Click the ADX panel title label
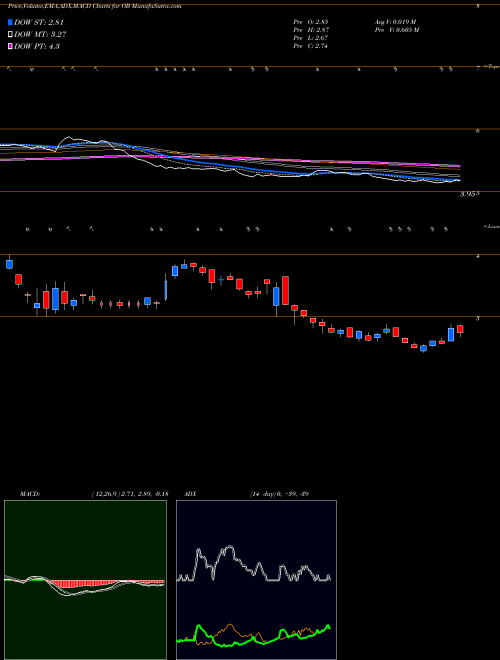The width and height of the screenshot is (500, 660). [191, 494]
